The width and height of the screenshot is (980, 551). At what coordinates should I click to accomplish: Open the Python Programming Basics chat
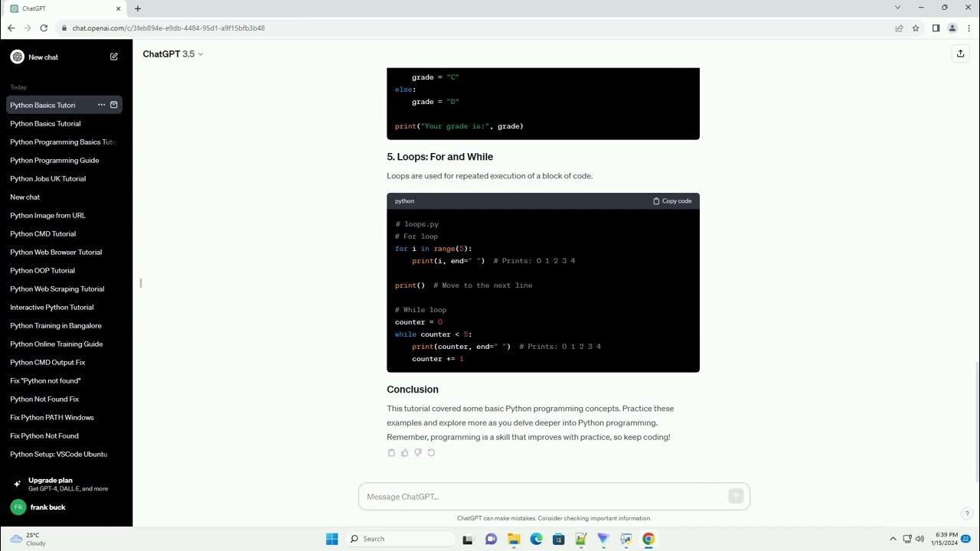66,142
